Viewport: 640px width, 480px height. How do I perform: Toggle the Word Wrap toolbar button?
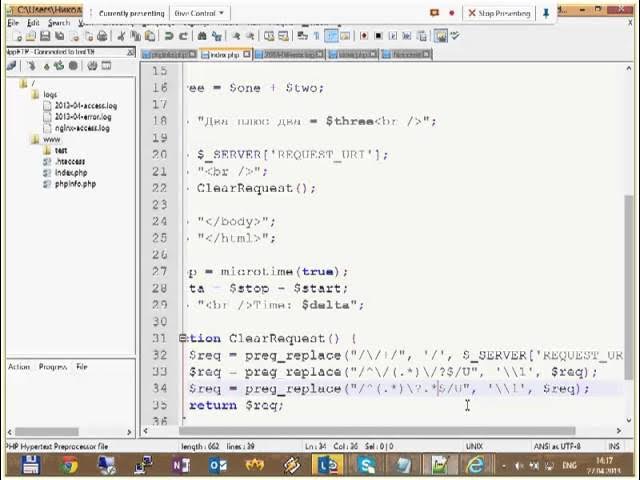point(302,36)
